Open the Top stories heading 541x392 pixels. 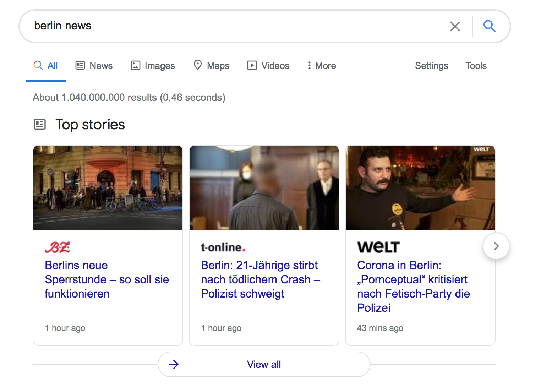90,125
